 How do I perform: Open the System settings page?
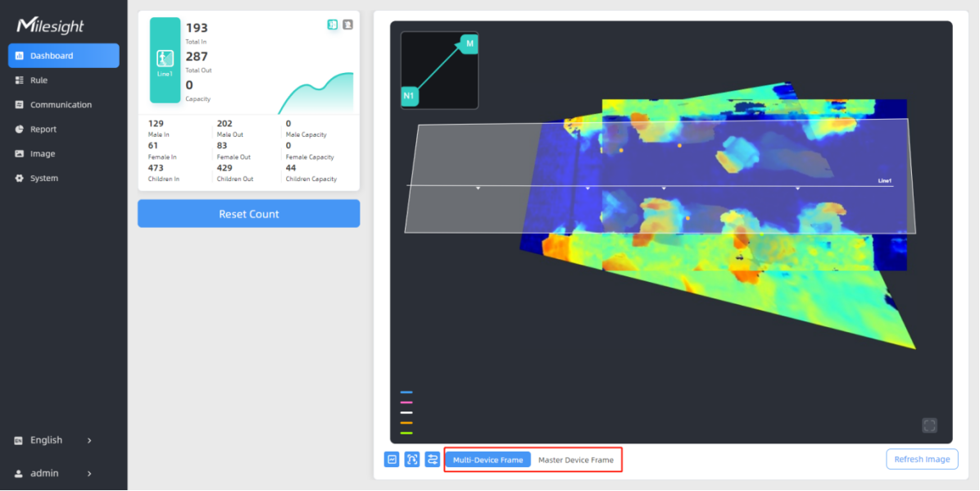44,178
